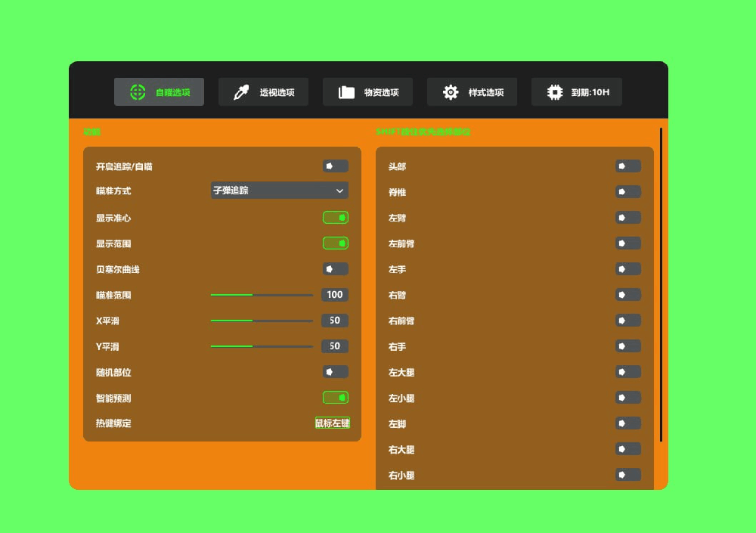This screenshot has width=756, height=533.
Task: Click the vertical scrollbar beside the body-part list
Action: tap(661, 284)
